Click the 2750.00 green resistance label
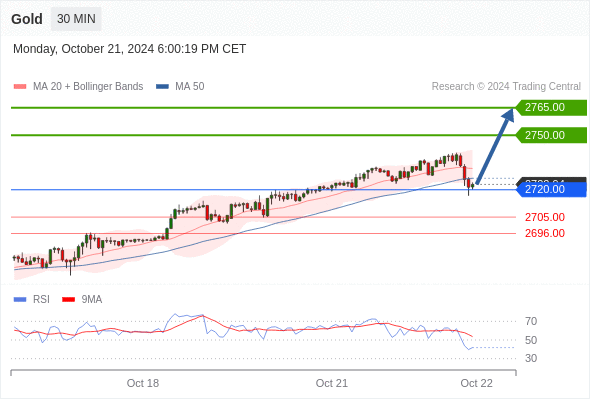The width and height of the screenshot is (590, 400). [551, 135]
